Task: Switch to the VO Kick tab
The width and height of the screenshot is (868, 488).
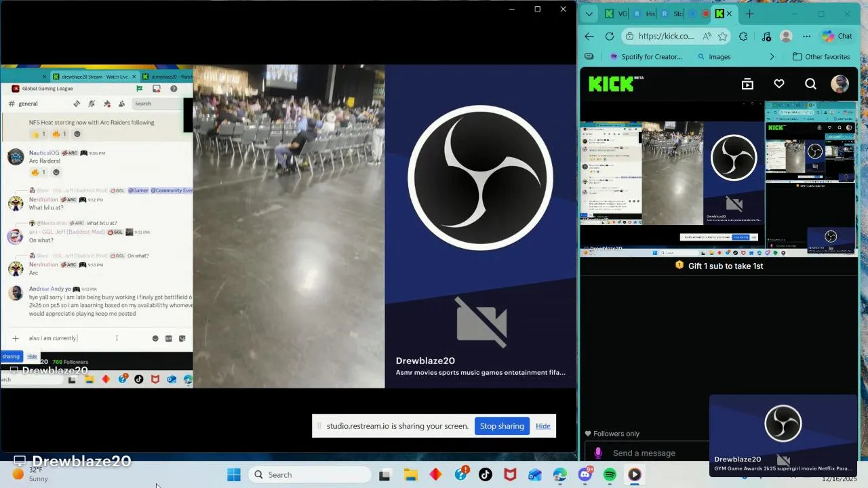Action: (x=616, y=14)
